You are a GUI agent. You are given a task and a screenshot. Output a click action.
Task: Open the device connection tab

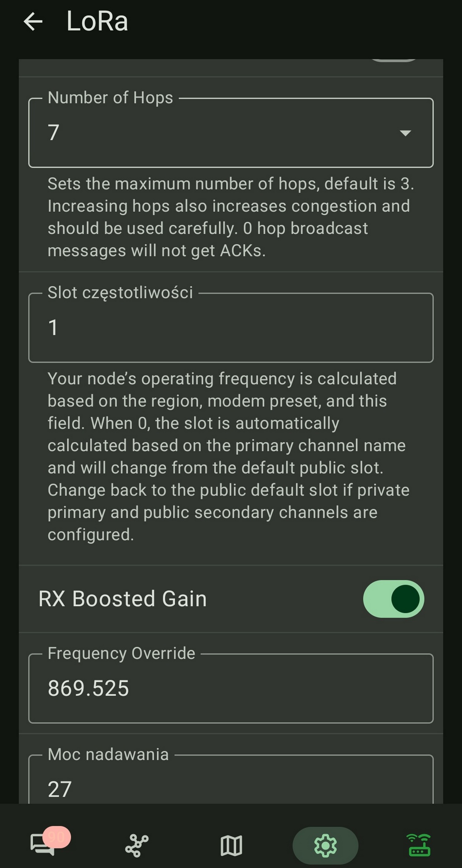(419, 845)
